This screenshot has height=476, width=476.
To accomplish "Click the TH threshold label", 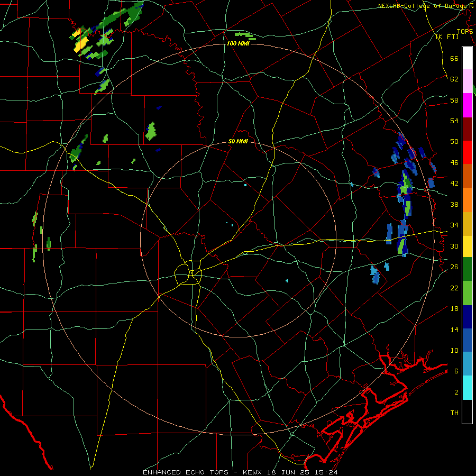I will (x=454, y=413).
